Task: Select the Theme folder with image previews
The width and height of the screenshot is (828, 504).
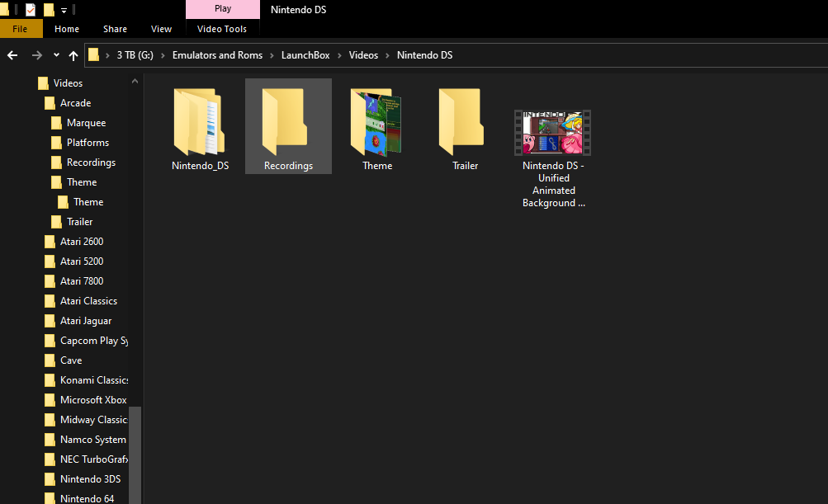Action: 377,127
